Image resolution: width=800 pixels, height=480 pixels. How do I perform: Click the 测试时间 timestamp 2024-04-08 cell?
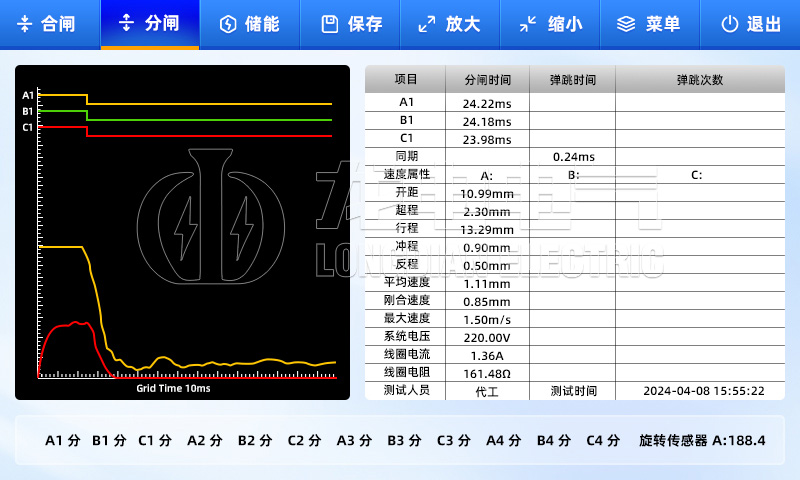[703, 392]
